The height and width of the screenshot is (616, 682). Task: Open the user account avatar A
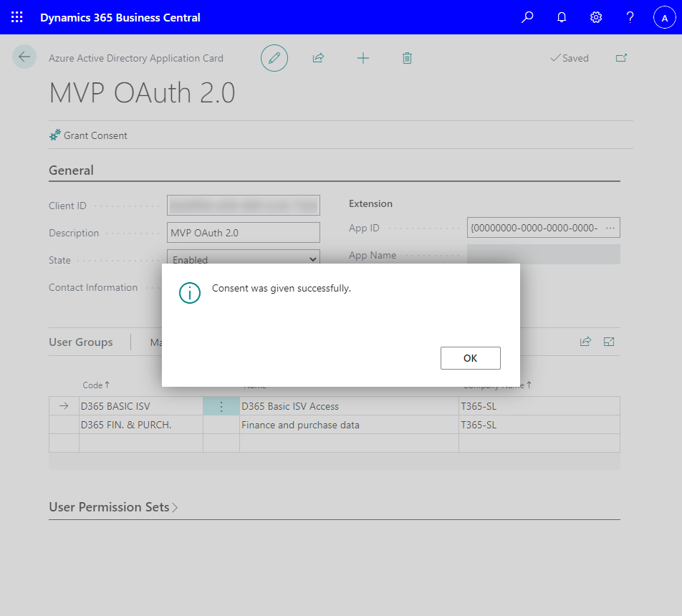[x=664, y=17]
